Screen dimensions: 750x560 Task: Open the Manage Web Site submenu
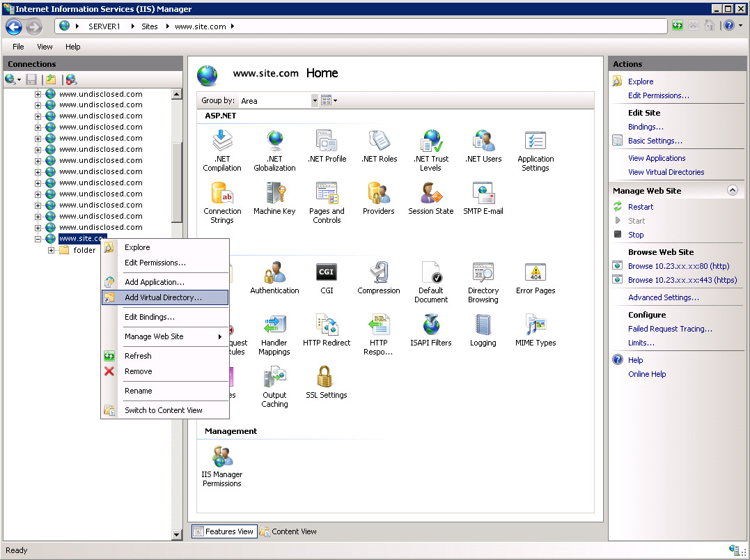click(165, 336)
